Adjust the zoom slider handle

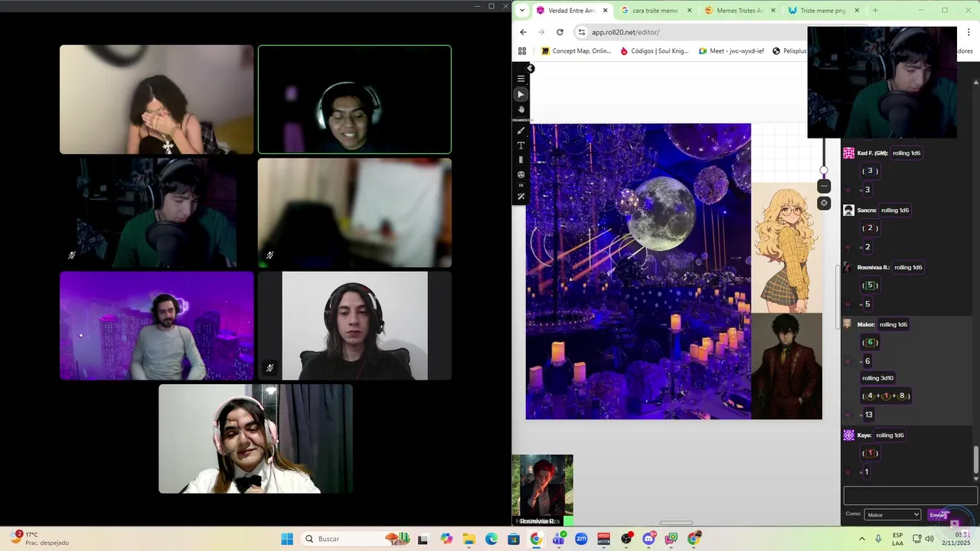click(824, 171)
